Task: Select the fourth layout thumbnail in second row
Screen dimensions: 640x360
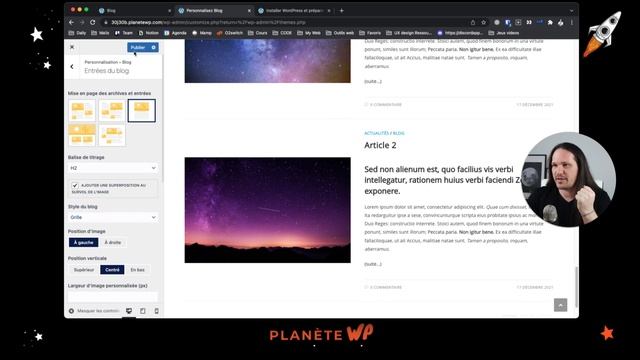Action: pyautogui.click(x=82, y=135)
